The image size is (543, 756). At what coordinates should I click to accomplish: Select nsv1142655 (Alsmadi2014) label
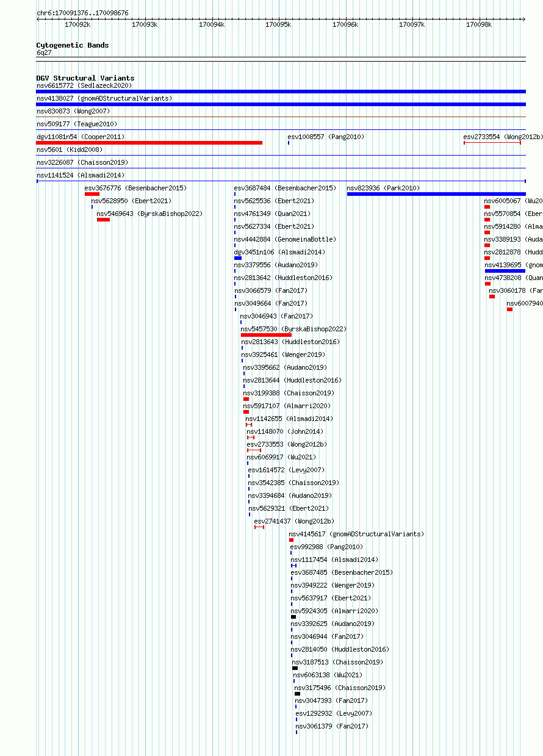tap(289, 419)
